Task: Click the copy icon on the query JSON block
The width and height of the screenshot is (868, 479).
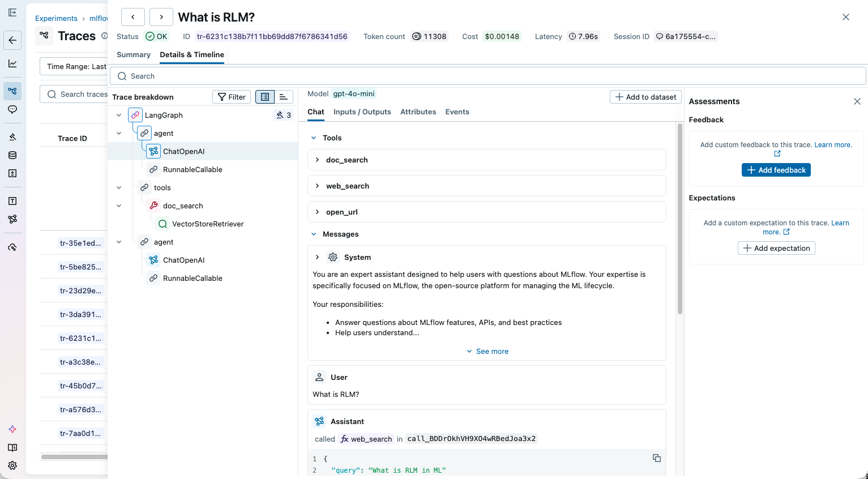Action: click(x=656, y=458)
